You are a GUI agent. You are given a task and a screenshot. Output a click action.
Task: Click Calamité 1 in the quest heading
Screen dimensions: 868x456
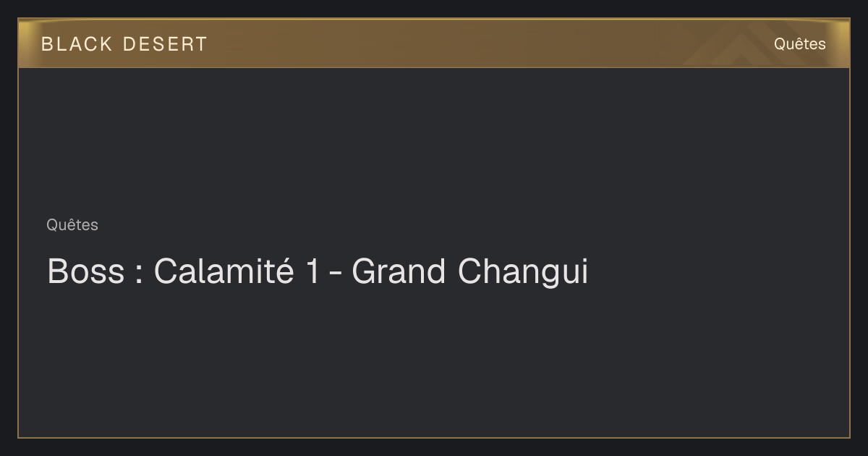(x=237, y=271)
